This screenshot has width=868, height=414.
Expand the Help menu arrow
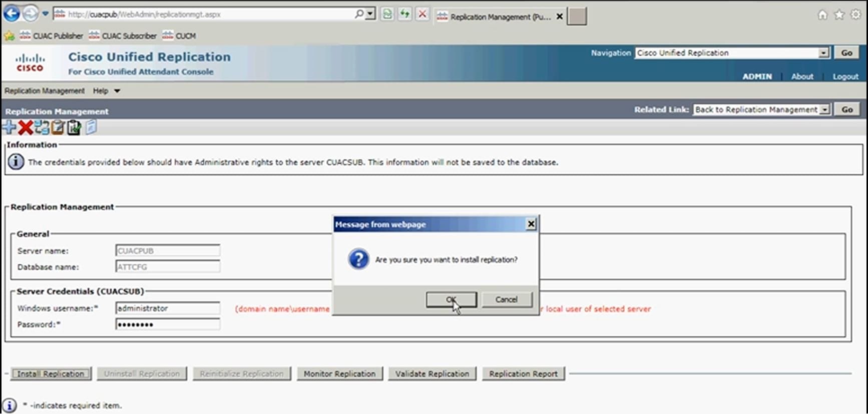[x=117, y=91]
